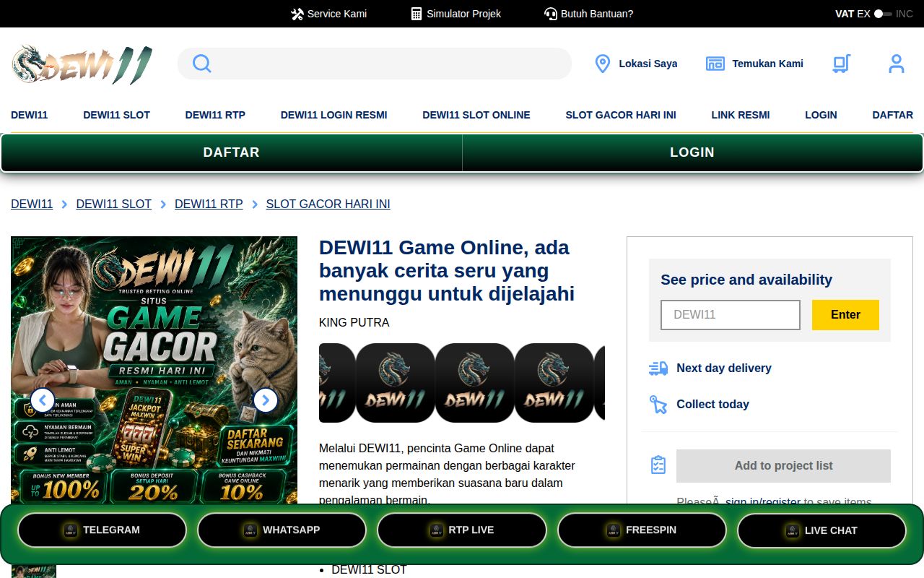Show next product image arrow
Image resolution: width=924 pixels, height=578 pixels.
coord(266,400)
